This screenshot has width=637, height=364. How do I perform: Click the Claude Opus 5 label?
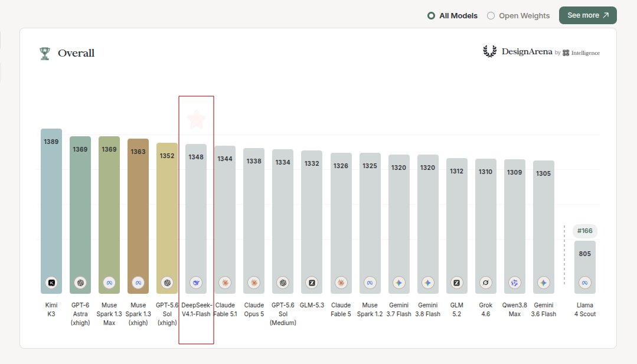pos(254,310)
